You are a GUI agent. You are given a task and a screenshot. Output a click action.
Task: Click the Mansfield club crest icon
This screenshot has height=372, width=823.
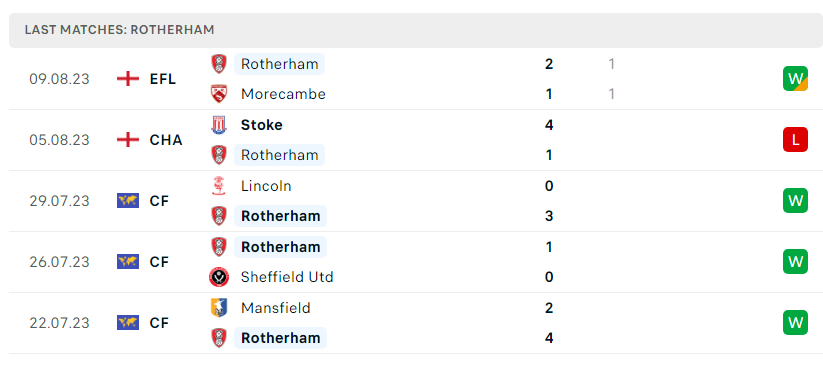[x=219, y=307]
